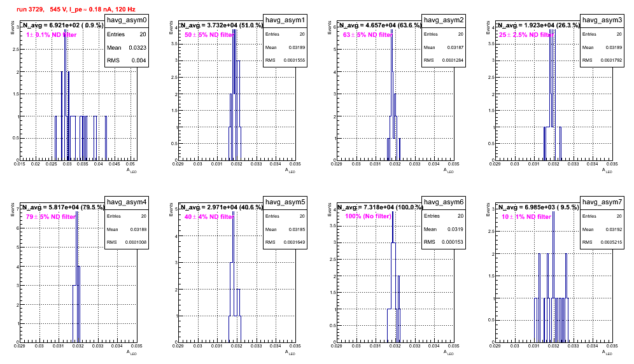This screenshot has width=634, height=364.
Task: Click the A_LED axis label under havg_asym0 plot
Action: (132, 171)
